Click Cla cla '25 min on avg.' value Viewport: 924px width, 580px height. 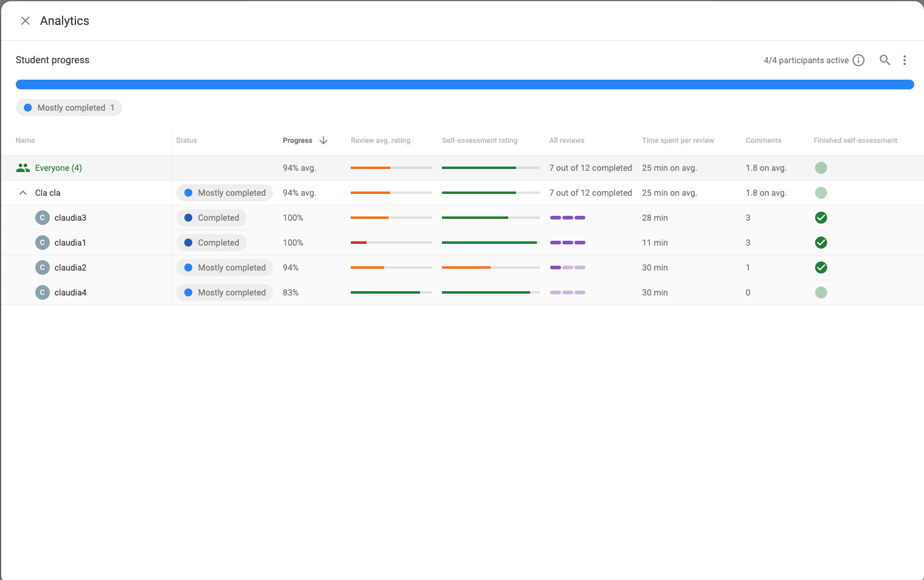coord(669,193)
